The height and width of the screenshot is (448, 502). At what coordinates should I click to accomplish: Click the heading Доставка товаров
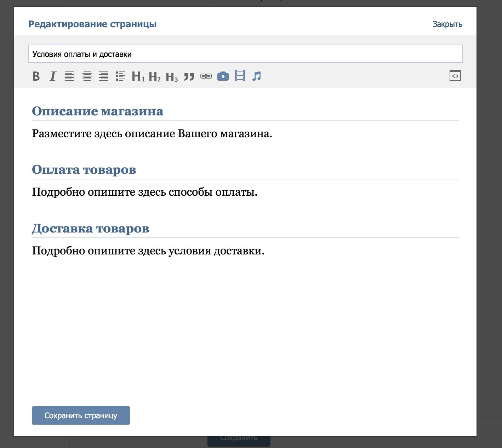tap(91, 228)
